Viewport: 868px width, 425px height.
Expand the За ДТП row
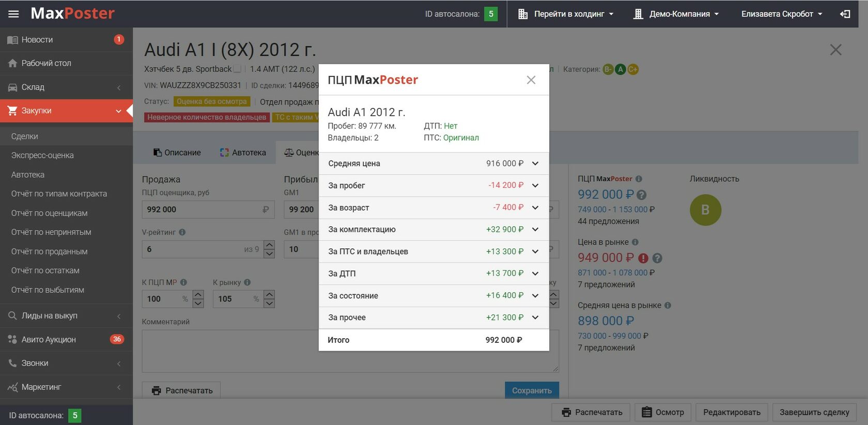tap(535, 273)
